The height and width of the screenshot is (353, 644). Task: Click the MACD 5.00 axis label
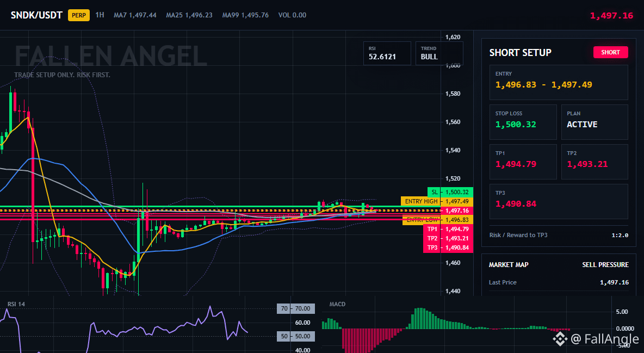coord(622,312)
